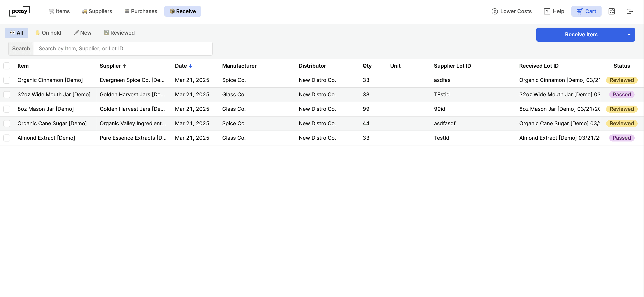Click Evergreen Spice Co. supplier cell
The width and height of the screenshot is (644, 297).
pos(132,80)
